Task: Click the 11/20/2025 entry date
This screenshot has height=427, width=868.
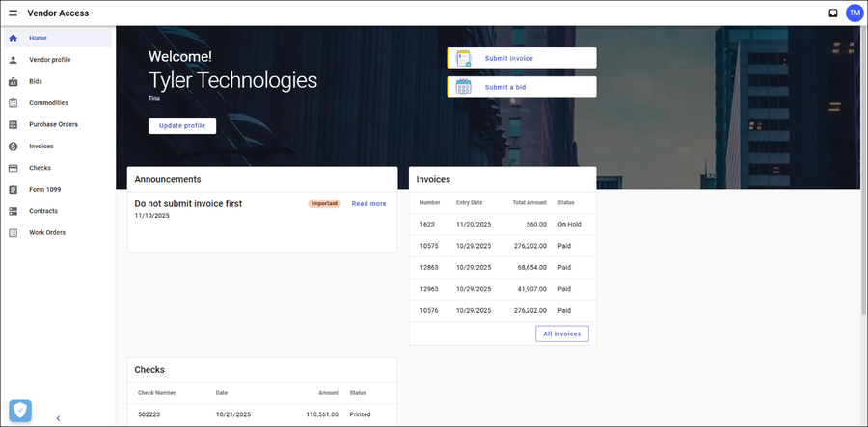Action: [x=474, y=225]
